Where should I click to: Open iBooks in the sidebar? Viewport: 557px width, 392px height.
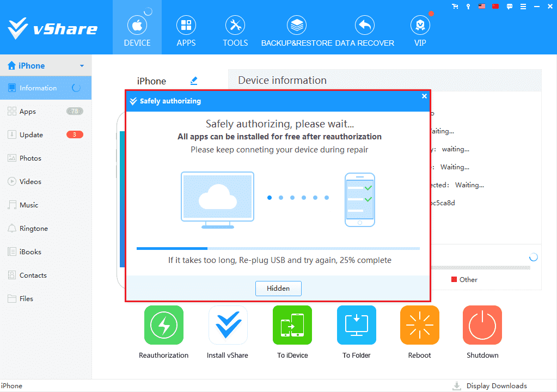pos(46,252)
